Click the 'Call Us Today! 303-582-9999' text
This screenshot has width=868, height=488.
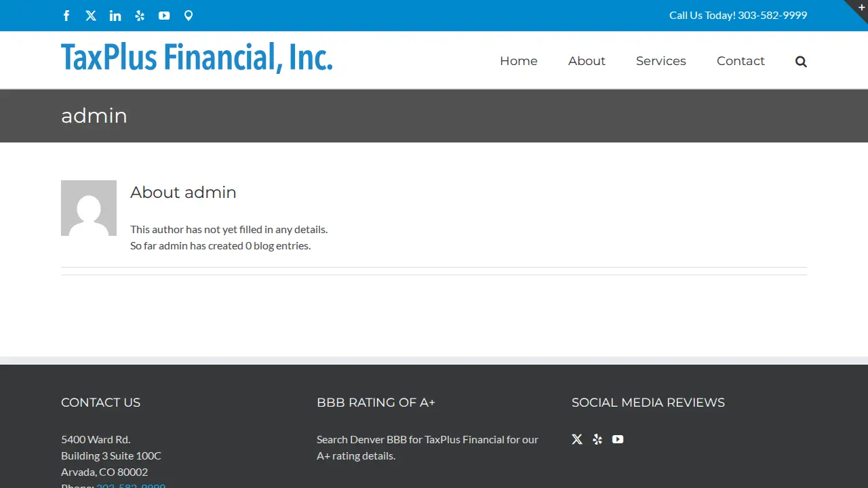pos(738,15)
